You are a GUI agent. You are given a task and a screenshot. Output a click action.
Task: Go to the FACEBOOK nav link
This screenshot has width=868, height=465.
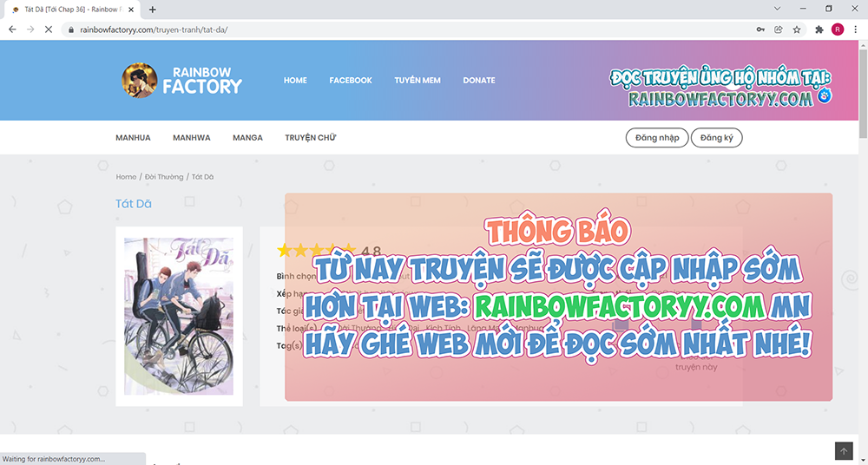[x=350, y=81]
